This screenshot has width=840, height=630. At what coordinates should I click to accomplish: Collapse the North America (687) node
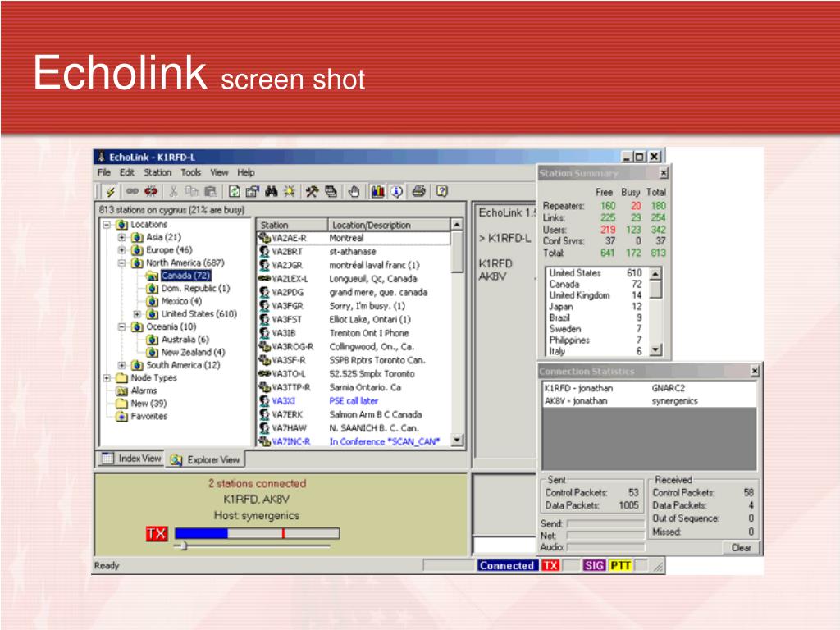121,263
